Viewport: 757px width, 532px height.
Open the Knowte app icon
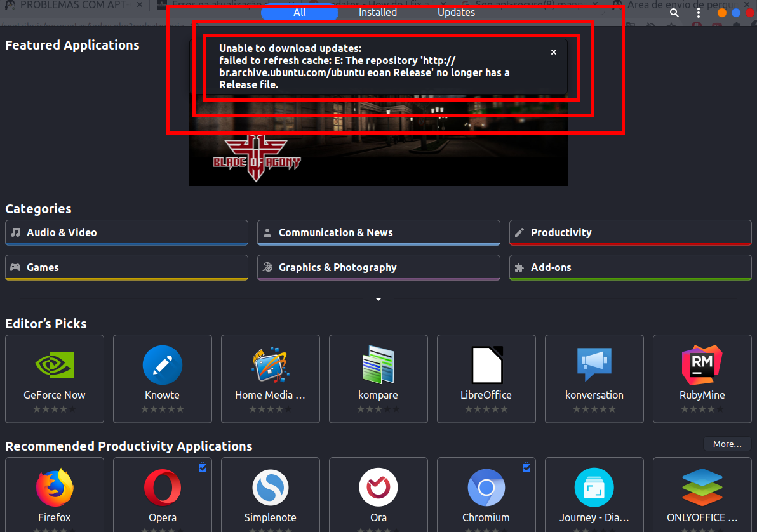click(x=163, y=365)
